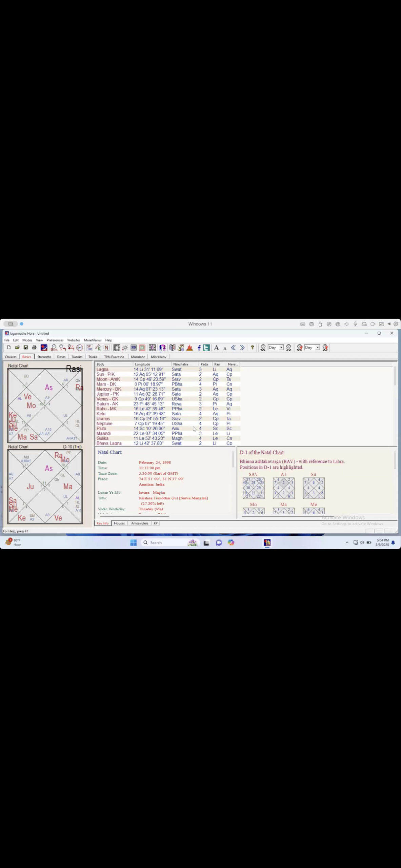401x868 pixels.
Task: Select the Saturn - AK row
Action: click(x=168, y=404)
